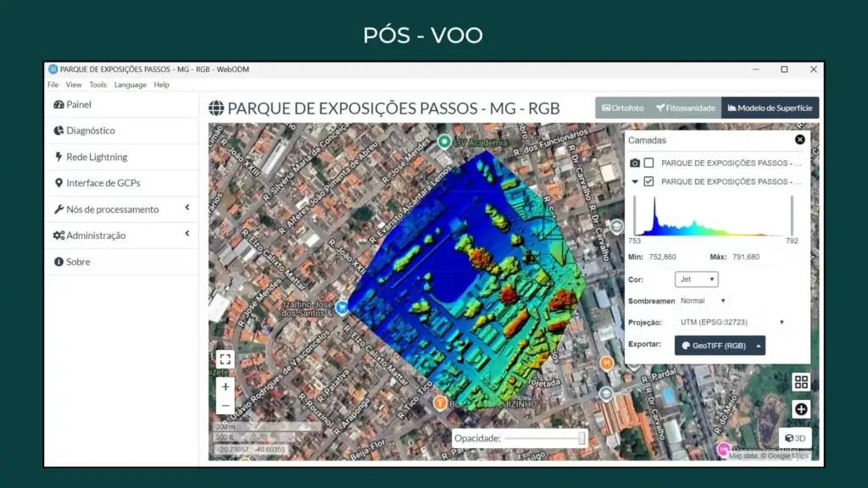
Task: Enable the first PARQUE DE EXPOSIÇÕES layer checkbox
Action: click(648, 163)
